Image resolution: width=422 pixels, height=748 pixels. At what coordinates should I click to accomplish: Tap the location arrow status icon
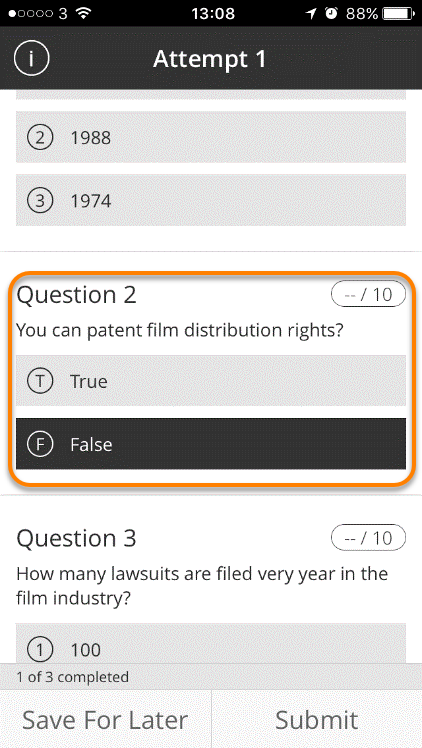coord(311,13)
